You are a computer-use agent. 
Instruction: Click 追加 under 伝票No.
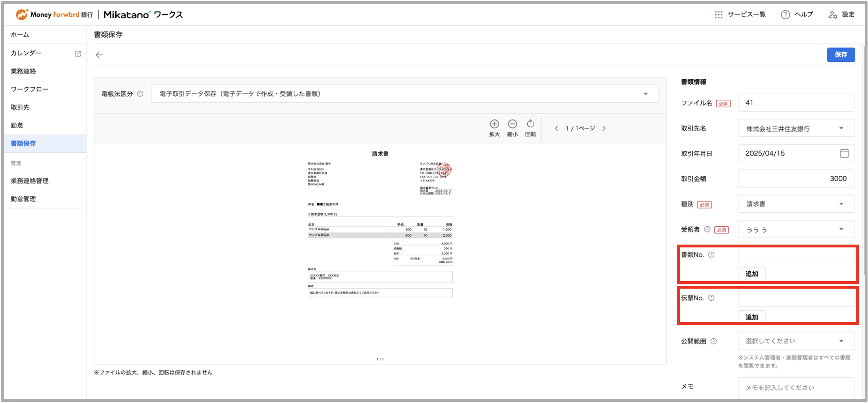point(752,317)
